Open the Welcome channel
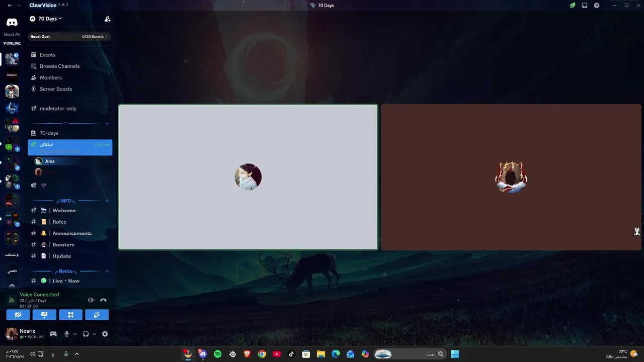Image resolution: width=644 pixels, height=362 pixels. pos(69,210)
